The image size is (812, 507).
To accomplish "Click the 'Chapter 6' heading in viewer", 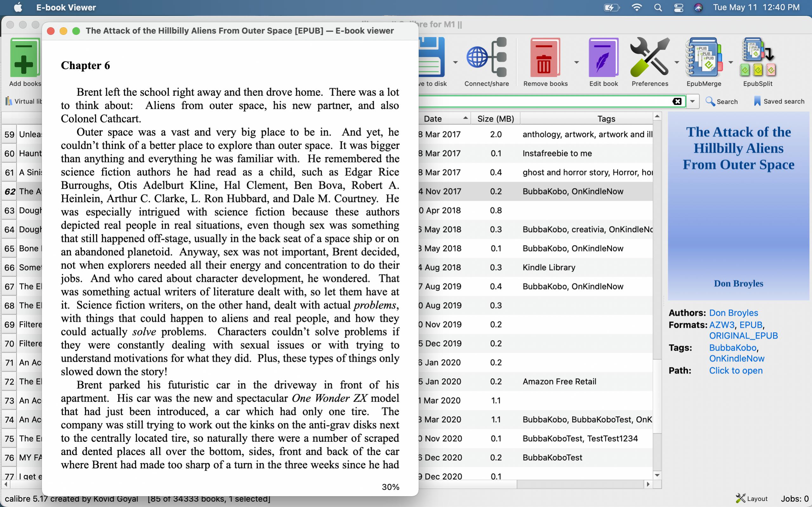I will [85, 65].
